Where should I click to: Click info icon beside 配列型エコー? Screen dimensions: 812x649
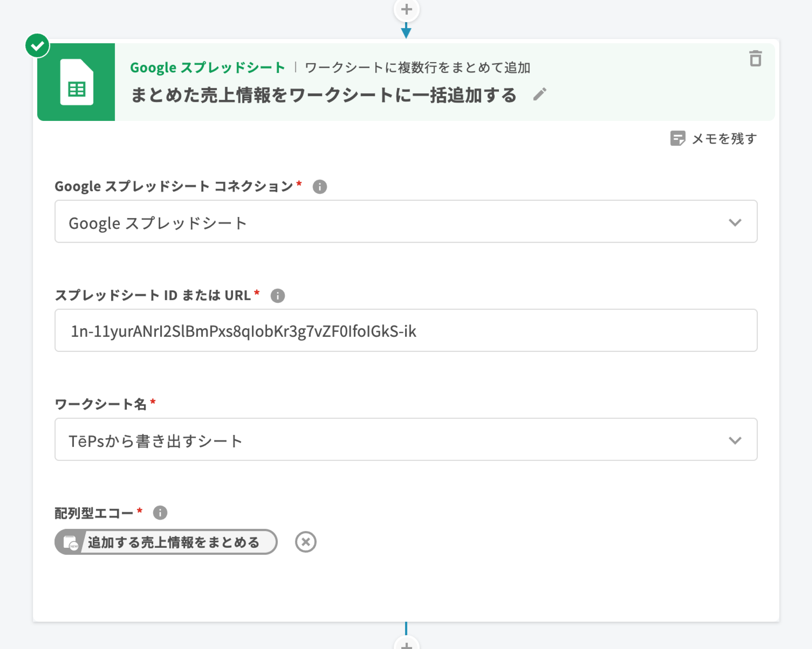click(160, 513)
